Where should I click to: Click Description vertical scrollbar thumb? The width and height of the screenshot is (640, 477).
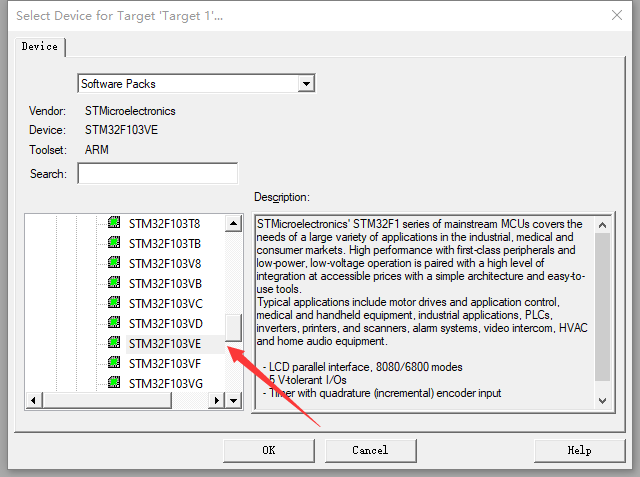coord(602,307)
